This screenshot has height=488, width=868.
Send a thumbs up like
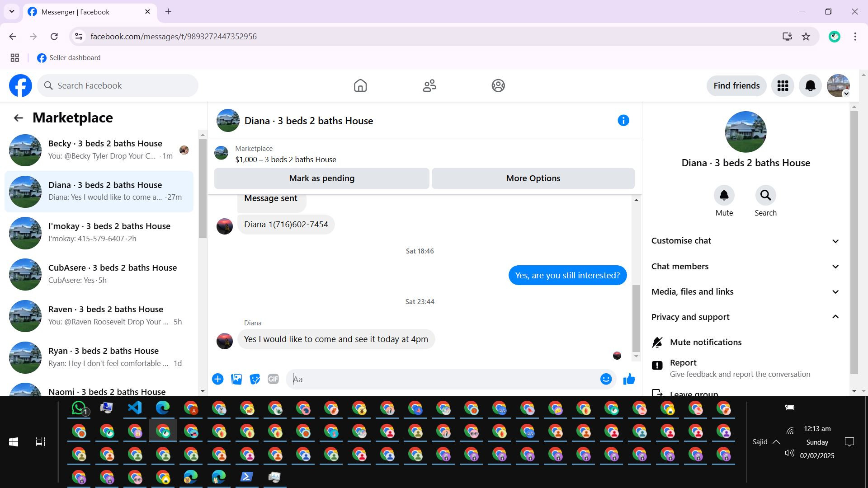pyautogui.click(x=629, y=379)
